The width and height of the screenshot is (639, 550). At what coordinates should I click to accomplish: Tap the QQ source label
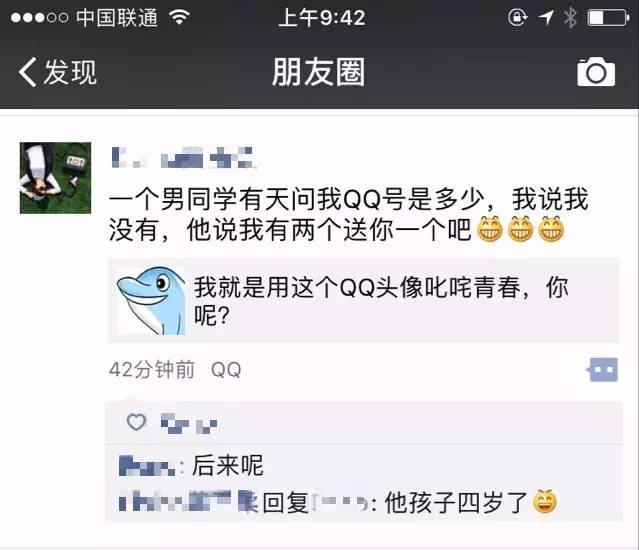(x=226, y=370)
